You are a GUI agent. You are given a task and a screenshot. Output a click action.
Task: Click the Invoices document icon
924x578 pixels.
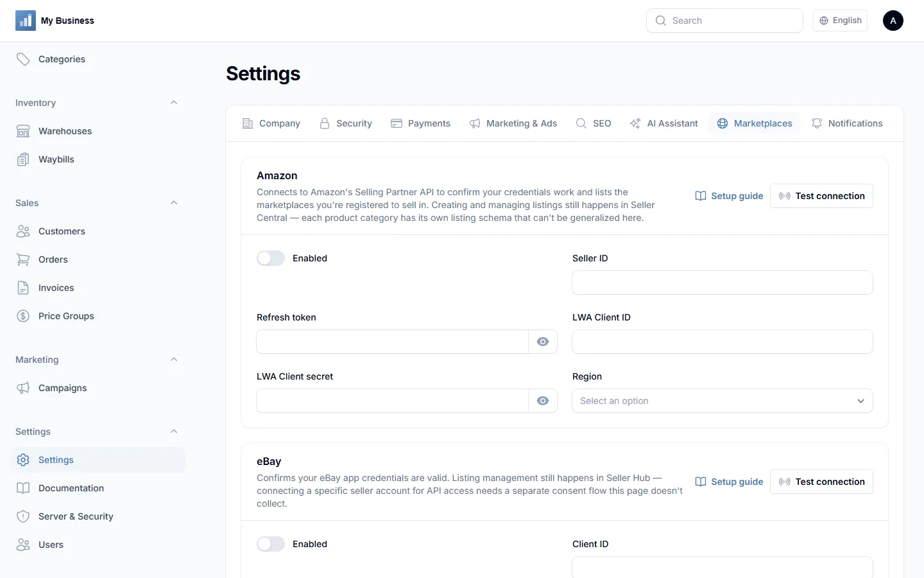tap(23, 288)
